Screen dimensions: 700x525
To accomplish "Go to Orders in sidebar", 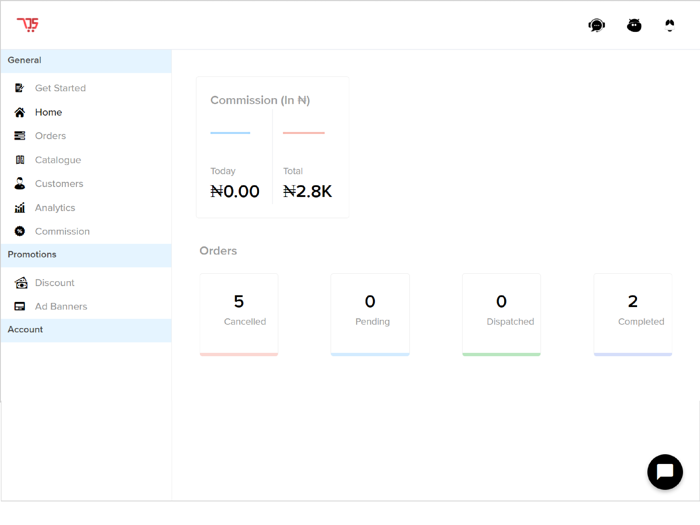I will coord(50,136).
